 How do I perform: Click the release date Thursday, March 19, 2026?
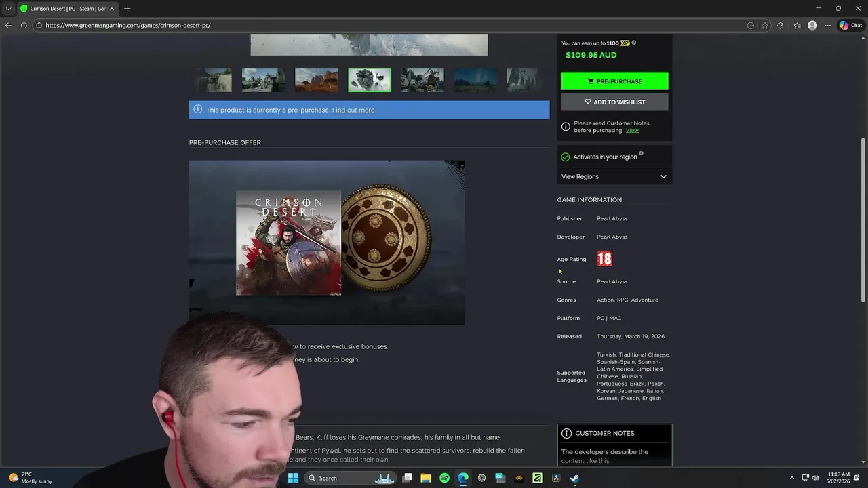pos(631,336)
